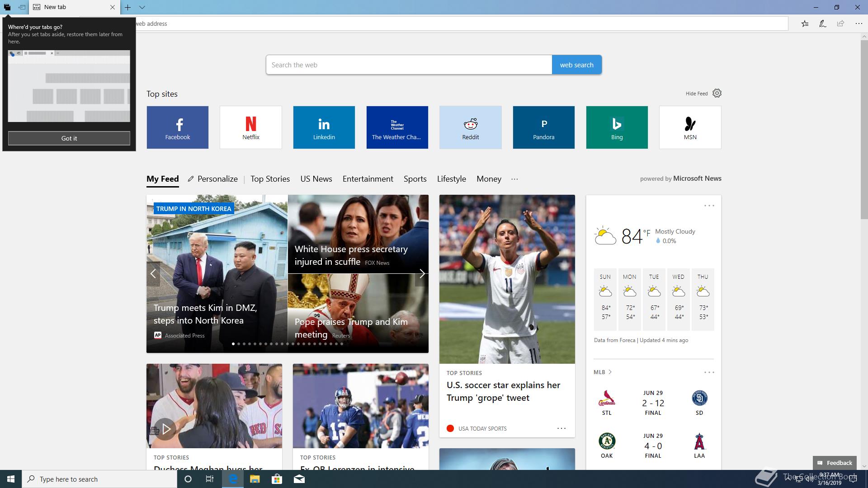This screenshot has height=488, width=868.
Task: Open the OAK vs LAA game score
Action: [653, 446]
